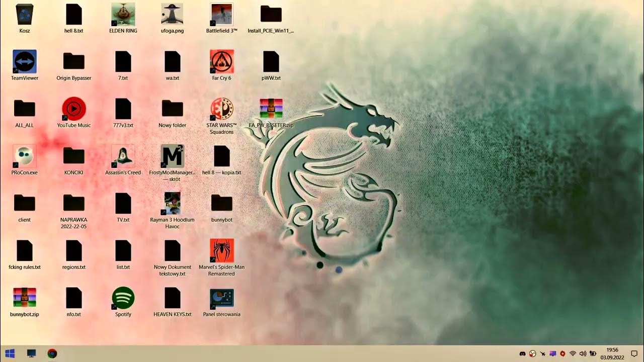This screenshot has height=362, width=644.
Task: Open Chrome from the taskbar
Action: pos(52,353)
